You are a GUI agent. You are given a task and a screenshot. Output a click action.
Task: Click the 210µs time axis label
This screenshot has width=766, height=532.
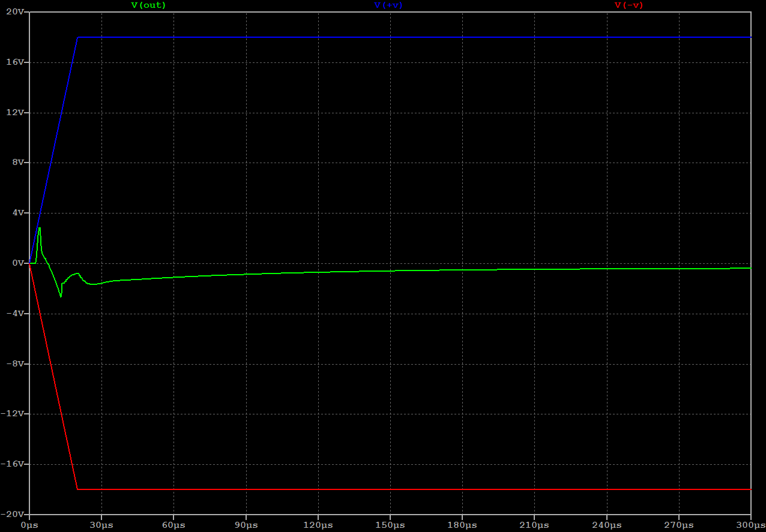[534, 525]
